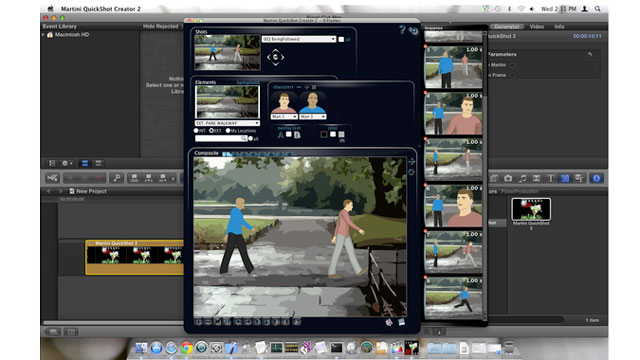The height and width of the screenshot is (360, 640).
Task: Select sequence frame with running blue man
Action: (453, 298)
